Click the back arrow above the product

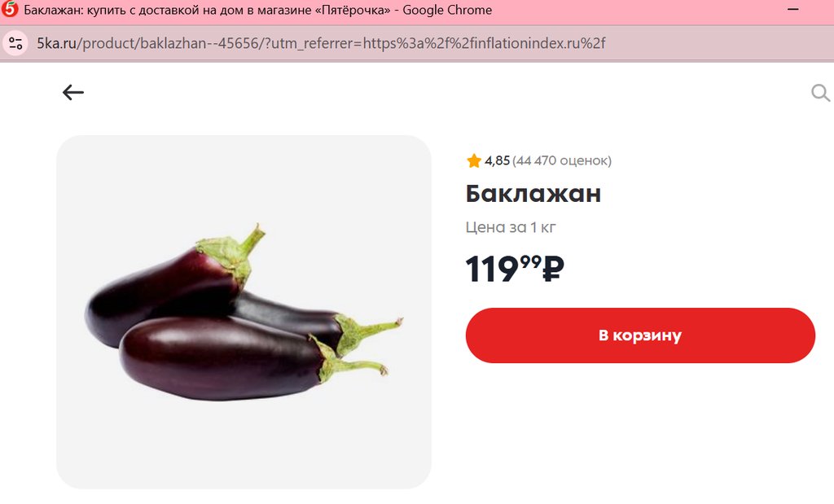[x=72, y=93]
